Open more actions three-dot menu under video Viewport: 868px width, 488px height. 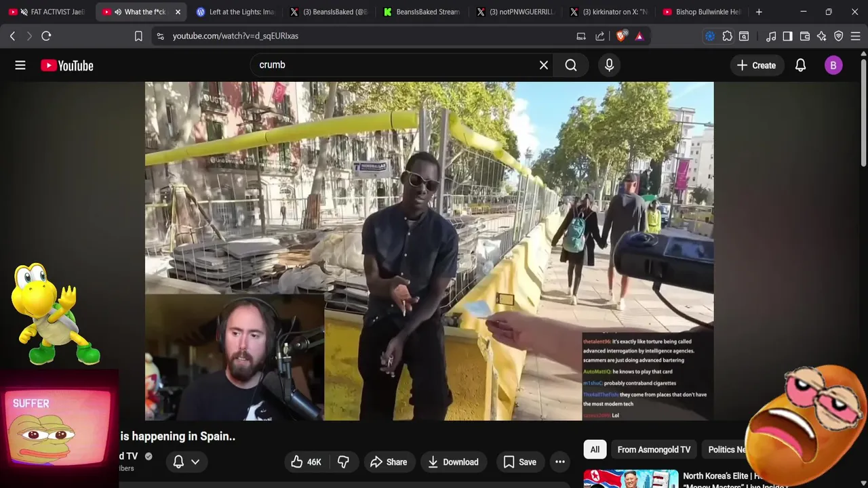tap(560, 462)
